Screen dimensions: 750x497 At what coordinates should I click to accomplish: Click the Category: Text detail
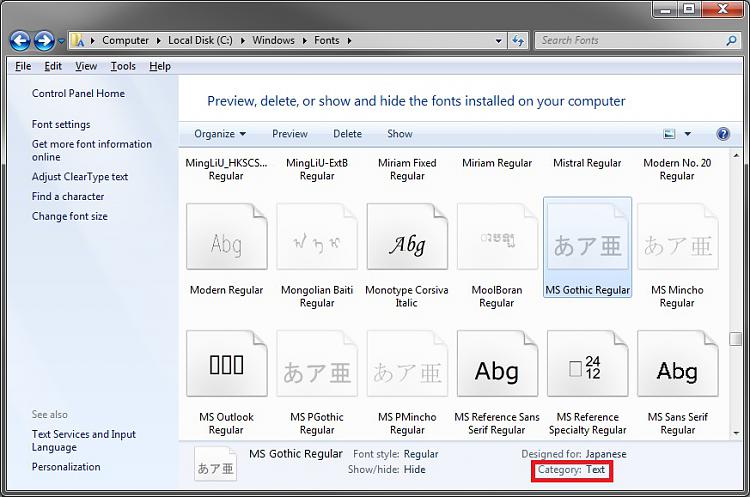(572, 470)
